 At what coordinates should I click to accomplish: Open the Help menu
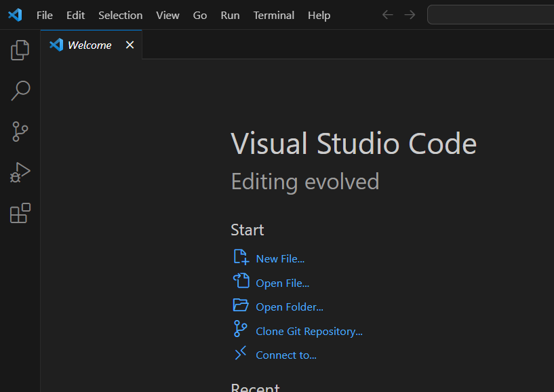click(319, 16)
